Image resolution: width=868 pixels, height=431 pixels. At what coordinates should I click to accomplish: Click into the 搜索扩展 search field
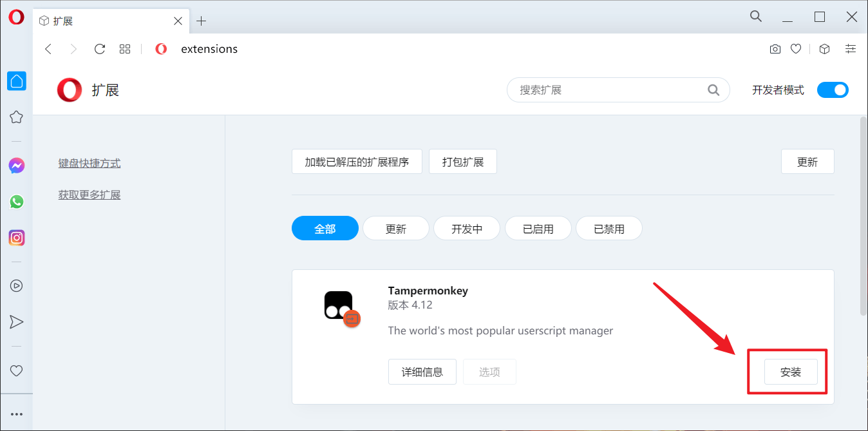coord(612,90)
